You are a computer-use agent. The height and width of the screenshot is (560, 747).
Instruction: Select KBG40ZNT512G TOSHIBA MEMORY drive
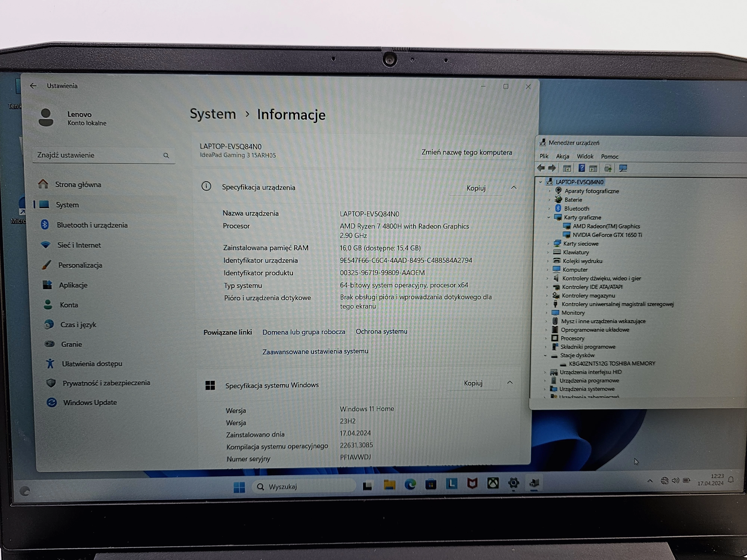(612, 364)
